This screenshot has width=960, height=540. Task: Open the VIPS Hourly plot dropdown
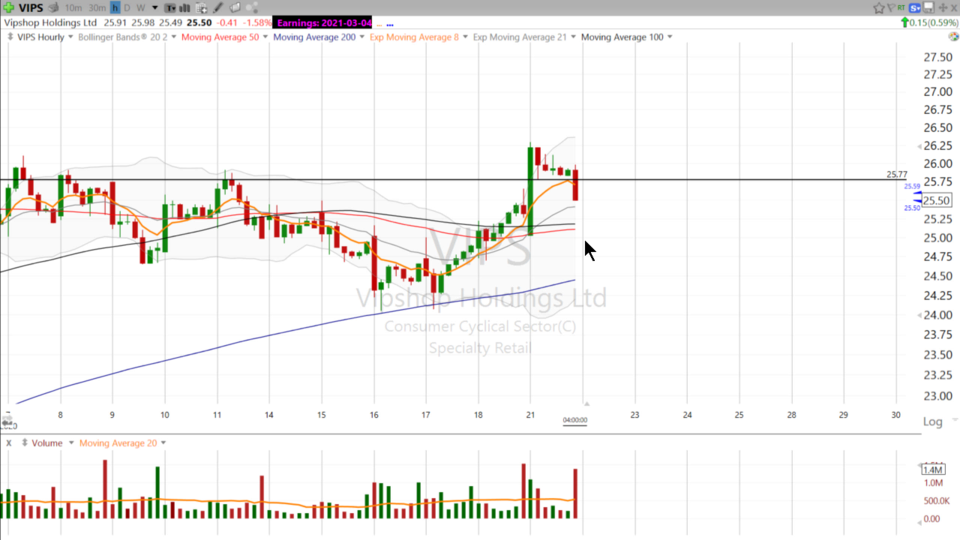pos(70,37)
